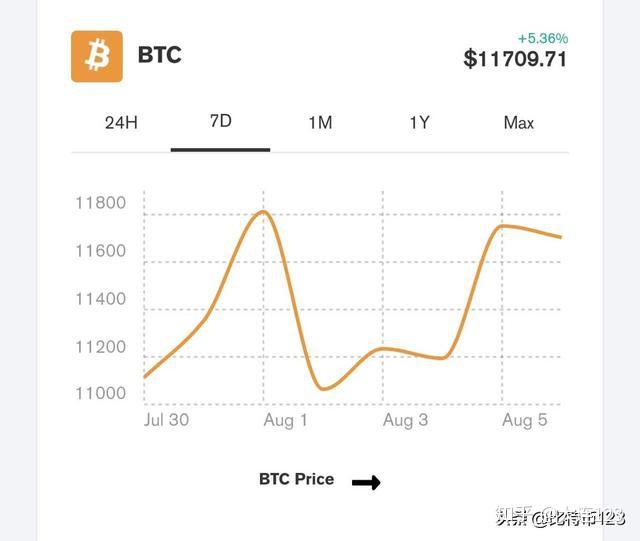Select the Aug 1 axis marker
The image size is (640, 541).
point(286,420)
